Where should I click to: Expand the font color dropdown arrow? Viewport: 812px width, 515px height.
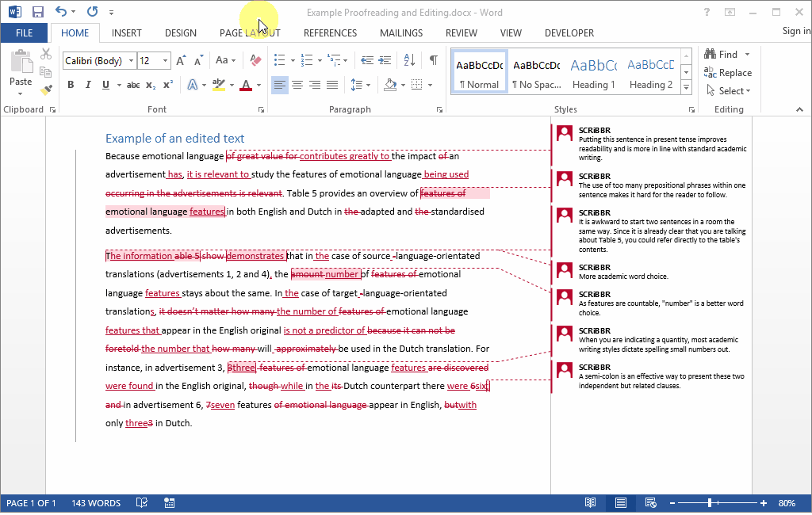[x=258, y=84]
